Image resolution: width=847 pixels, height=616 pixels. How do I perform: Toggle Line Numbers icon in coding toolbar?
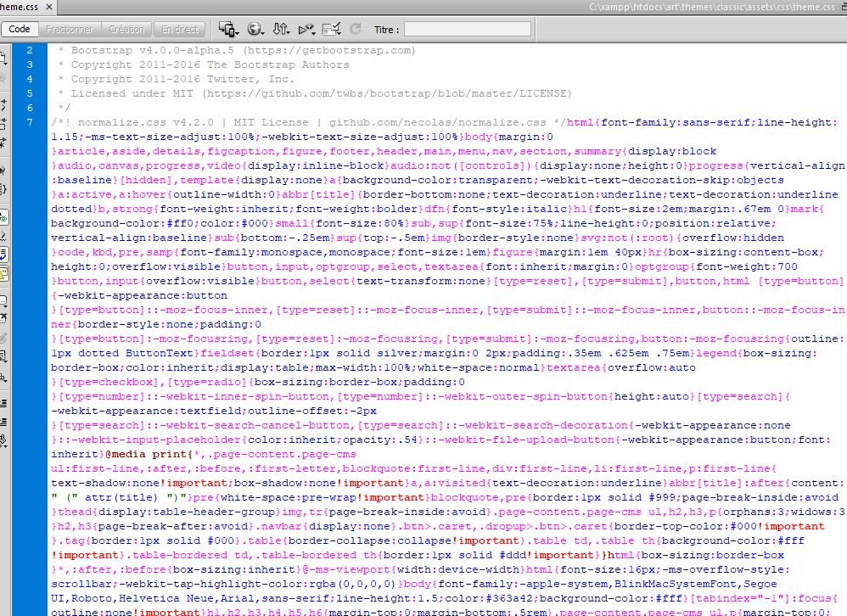(x=3, y=217)
